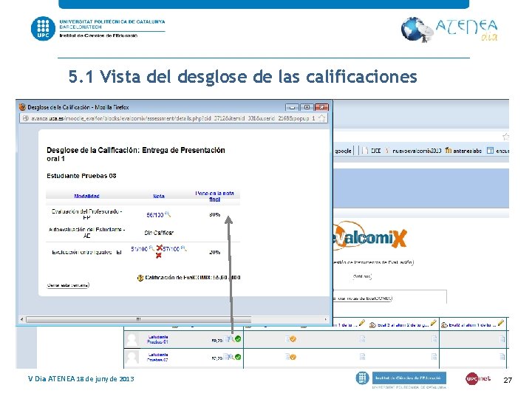Open the EJIE bookmark in background browser
The width and height of the screenshot is (532, 399).
pyautogui.click(x=372, y=151)
